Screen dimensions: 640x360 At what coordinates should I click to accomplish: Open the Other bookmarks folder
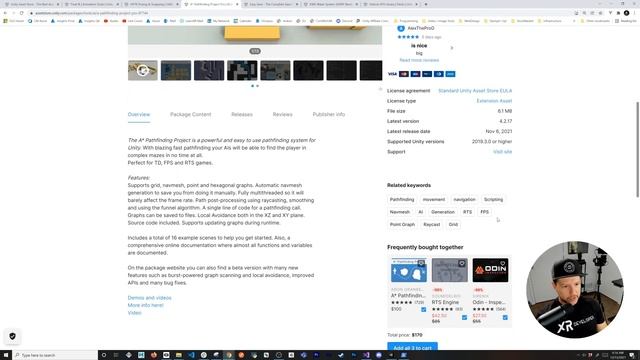596,21
